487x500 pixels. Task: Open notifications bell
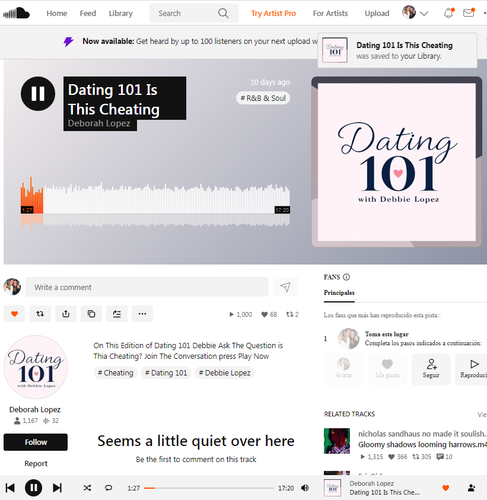click(x=448, y=13)
